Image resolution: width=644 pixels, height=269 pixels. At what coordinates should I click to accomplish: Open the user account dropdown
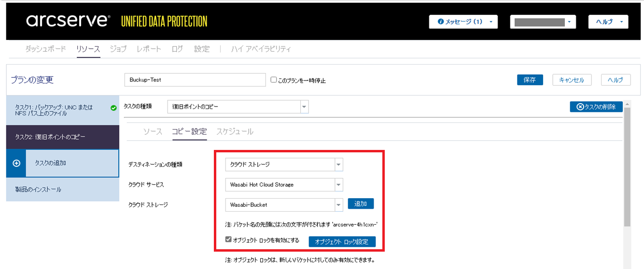click(x=543, y=22)
